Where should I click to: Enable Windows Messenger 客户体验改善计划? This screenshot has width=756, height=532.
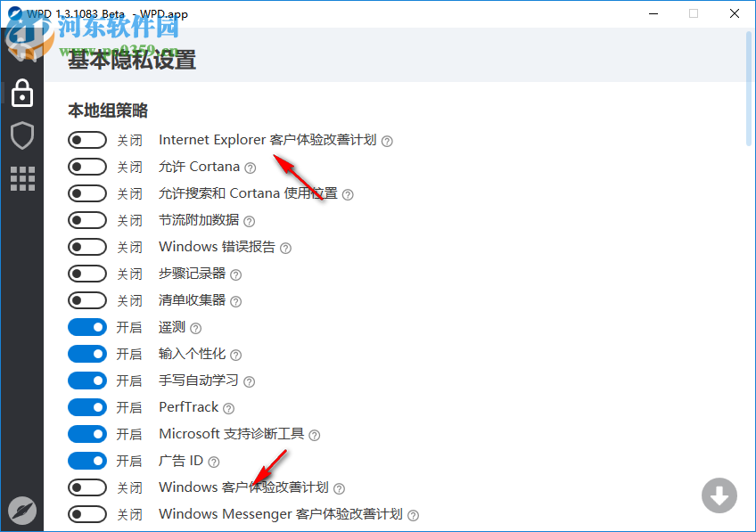[x=86, y=514]
